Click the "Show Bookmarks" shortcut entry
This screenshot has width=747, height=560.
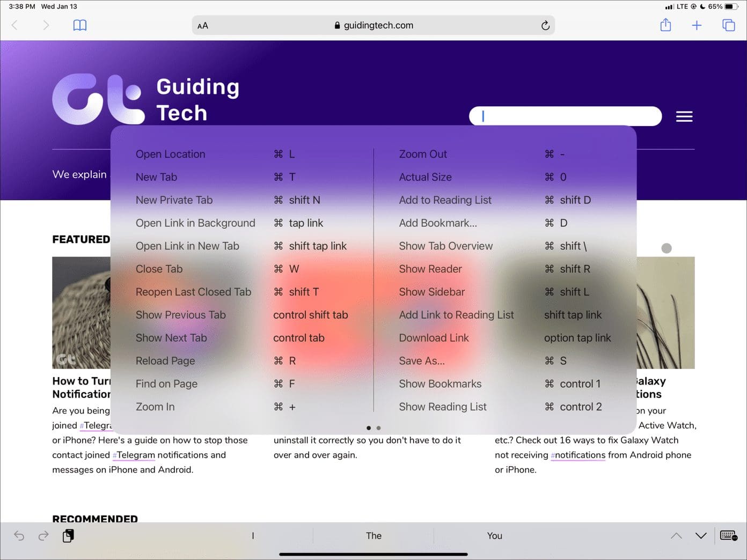[x=441, y=384]
